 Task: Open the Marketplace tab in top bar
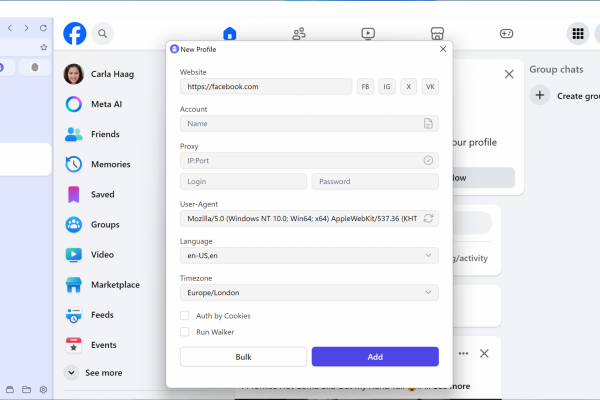[437, 34]
